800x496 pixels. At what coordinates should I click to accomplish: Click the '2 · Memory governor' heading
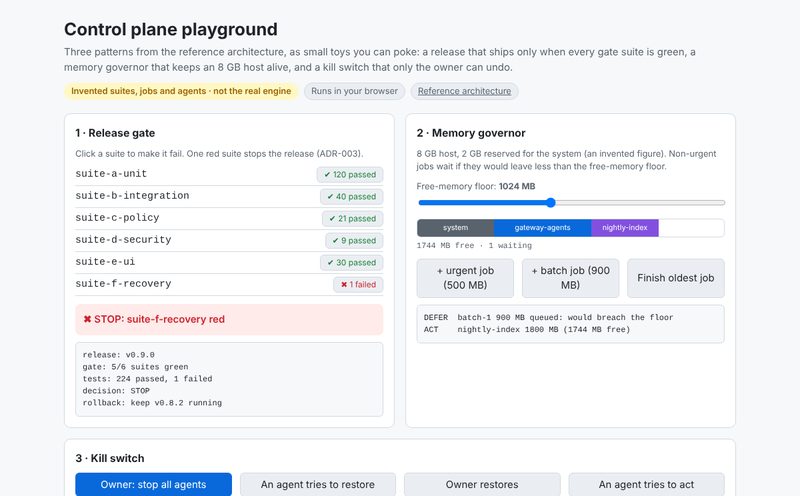tap(471, 133)
